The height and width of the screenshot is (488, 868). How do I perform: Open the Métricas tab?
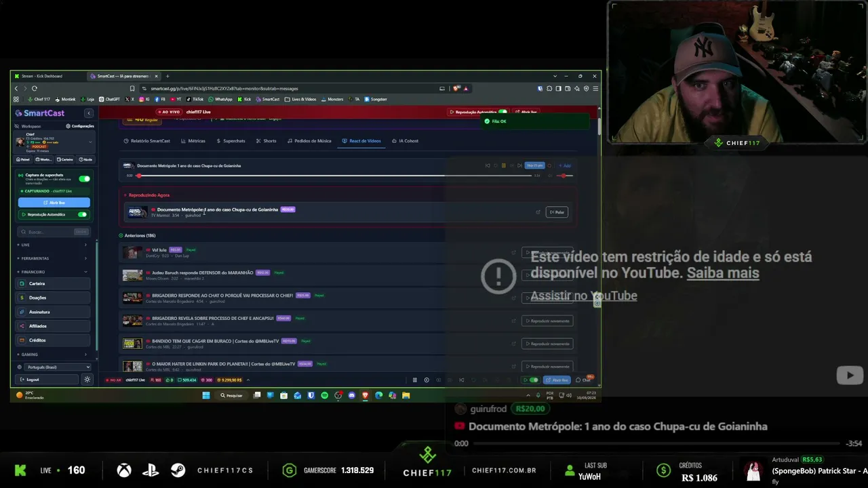pos(193,141)
